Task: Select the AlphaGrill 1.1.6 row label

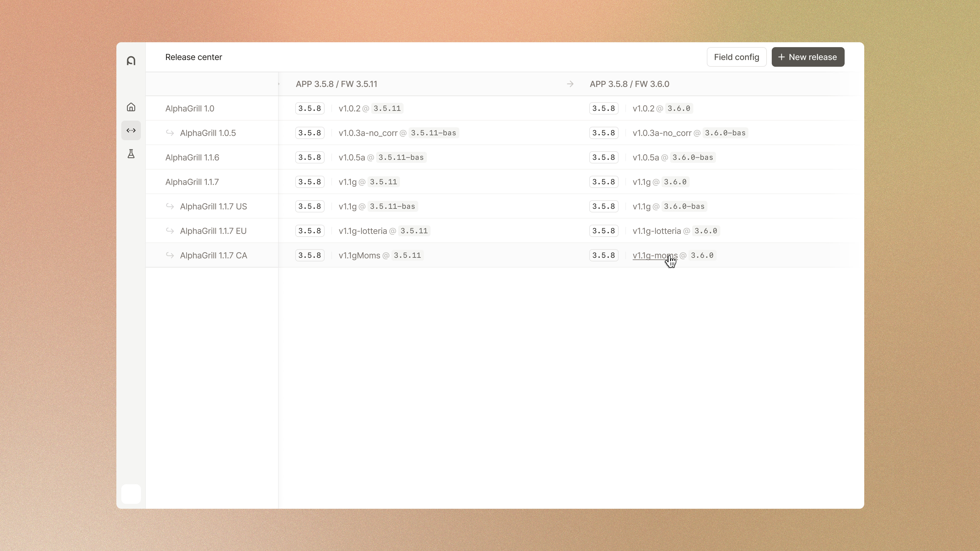Action: click(x=192, y=157)
